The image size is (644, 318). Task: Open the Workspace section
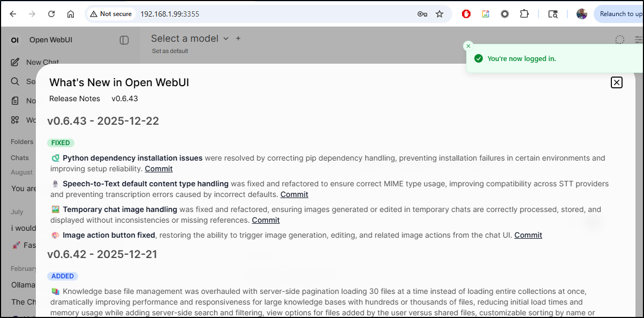(29, 119)
